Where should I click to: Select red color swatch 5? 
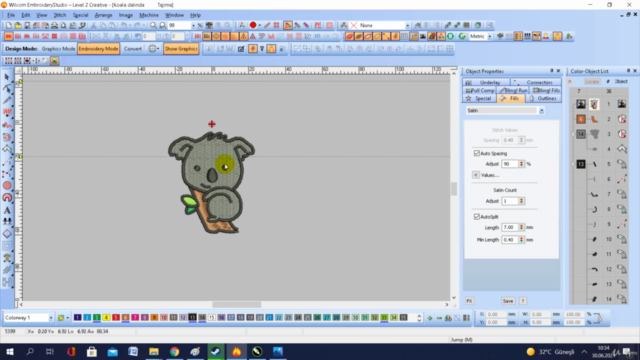116,318
